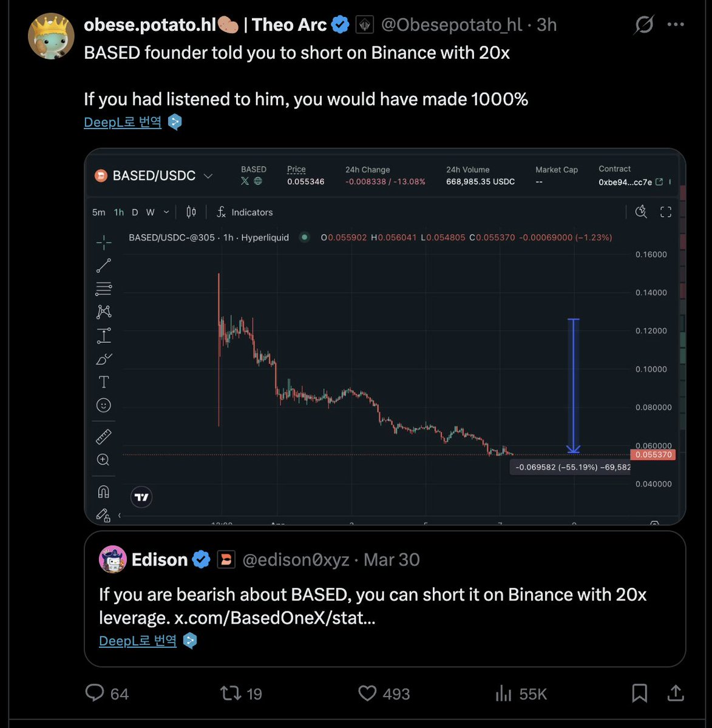Open the more options ellipsis menu
This screenshot has height=728, width=712.
676,25
